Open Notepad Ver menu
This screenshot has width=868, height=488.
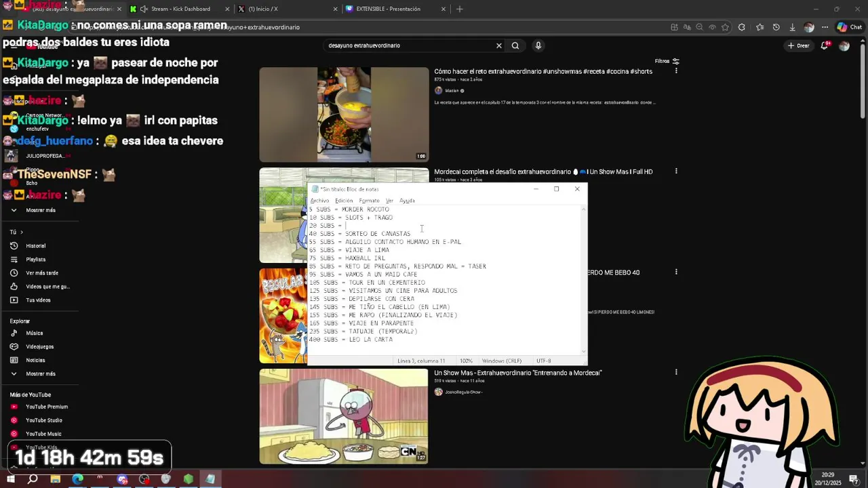tap(389, 201)
